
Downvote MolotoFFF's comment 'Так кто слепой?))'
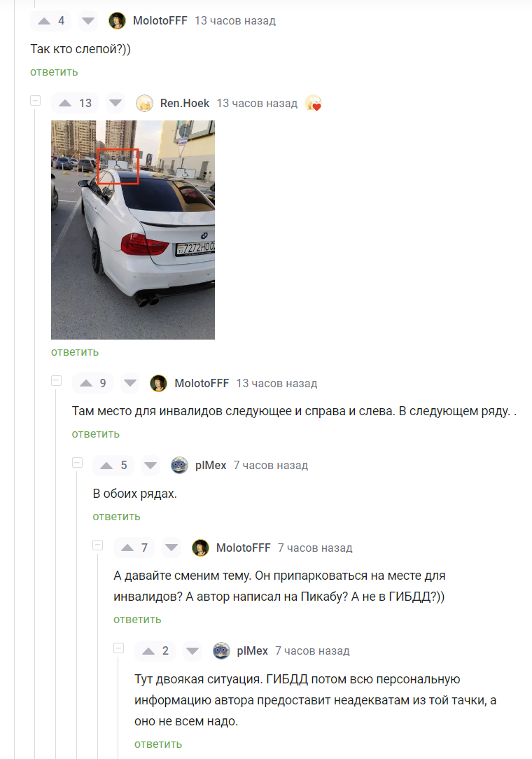coord(88,21)
